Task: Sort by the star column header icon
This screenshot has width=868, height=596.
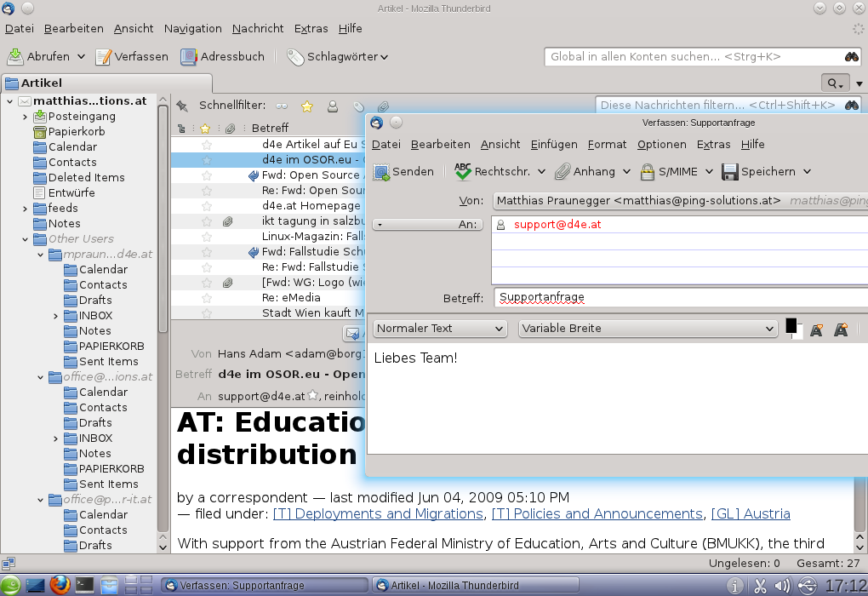Action: pos(205,129)
